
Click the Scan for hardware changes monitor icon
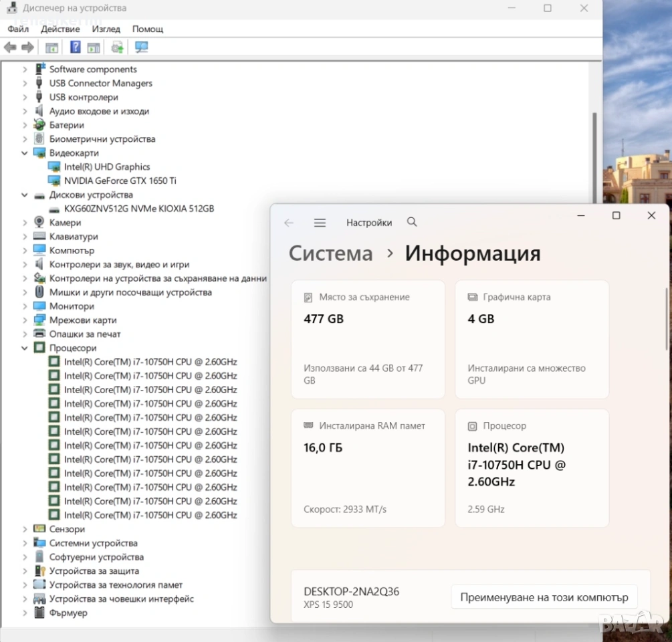pos(141,47)
